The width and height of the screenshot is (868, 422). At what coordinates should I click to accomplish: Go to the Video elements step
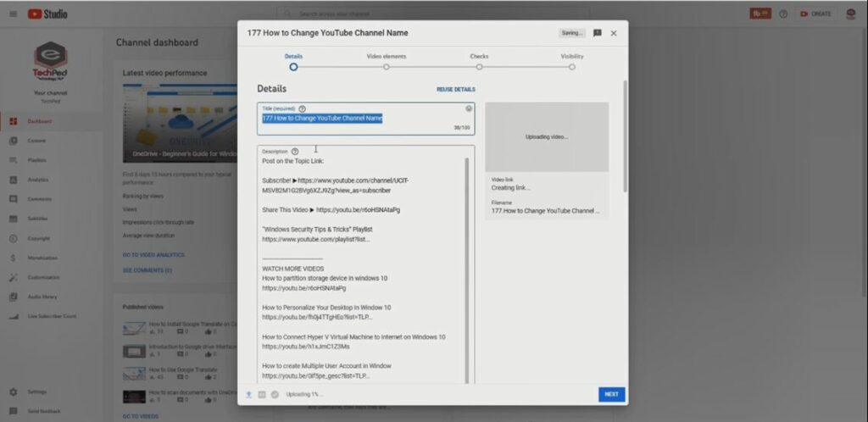pos(386,66)
